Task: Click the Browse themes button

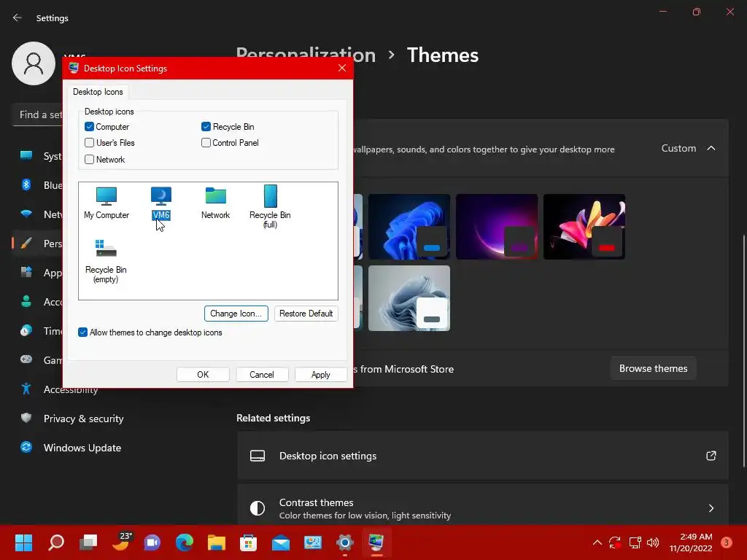Action: point(653,368)
